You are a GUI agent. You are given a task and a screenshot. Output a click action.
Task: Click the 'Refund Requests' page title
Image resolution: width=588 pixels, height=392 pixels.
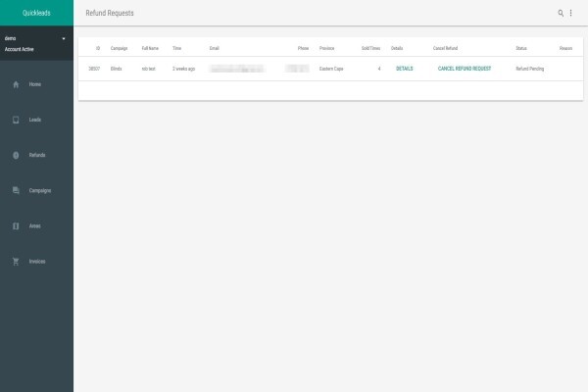coord(110,13)
